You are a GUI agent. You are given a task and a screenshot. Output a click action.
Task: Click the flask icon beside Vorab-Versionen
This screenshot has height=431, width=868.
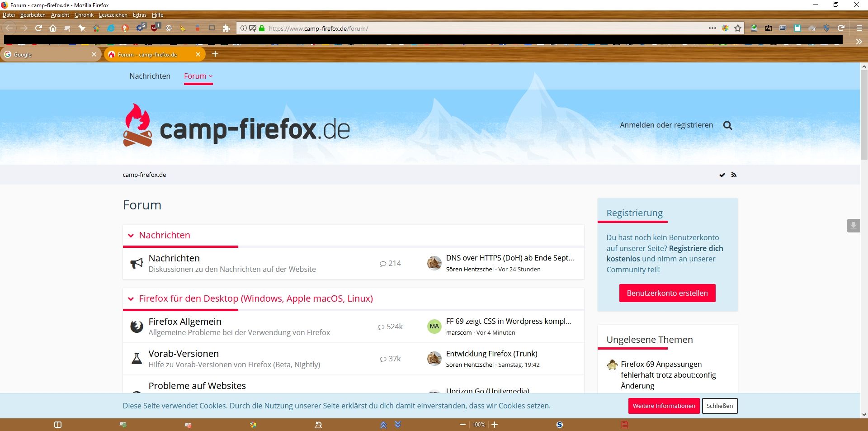pyautogui.click(x=137, y=359)
